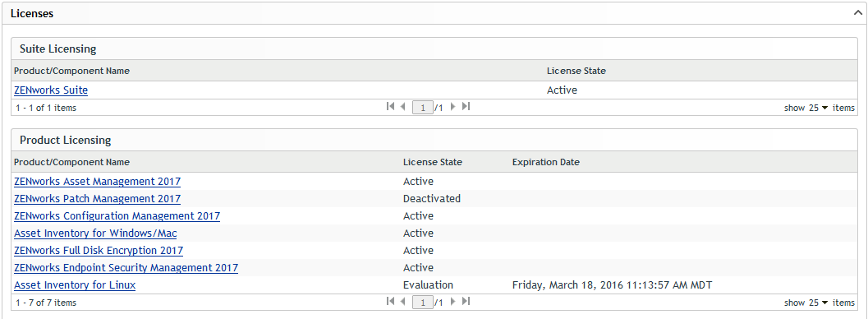This screenshot has height=319, width=868.
Task: Select the Evaluation state for Linux inventory
Action: 428,285
